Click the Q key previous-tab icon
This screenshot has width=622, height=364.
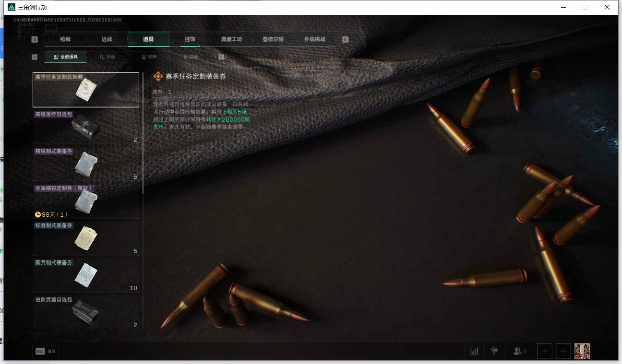click(35, 39)
